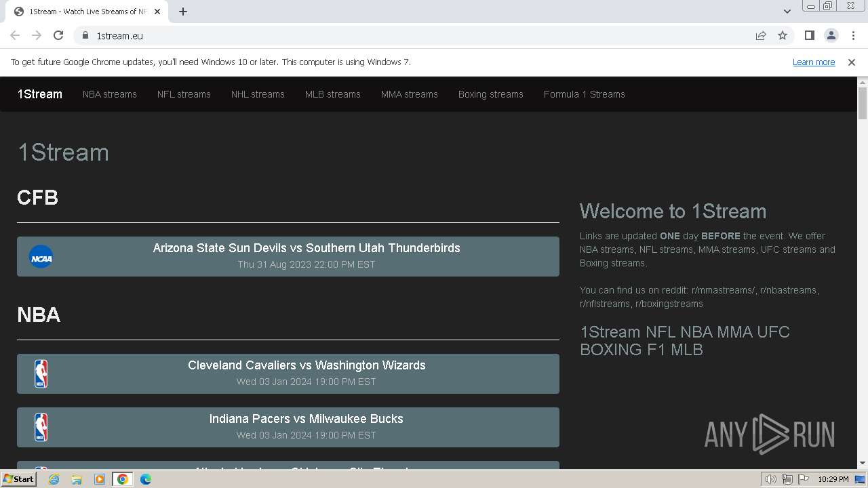
Task: Click the taskbar clock 10:29 PM
Action: [x=833, y=479]
